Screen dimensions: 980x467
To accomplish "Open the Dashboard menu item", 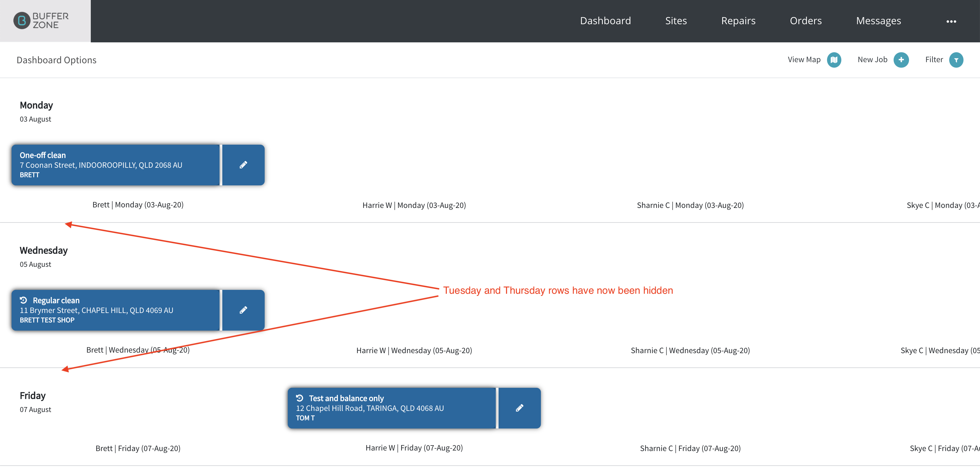I will 605,21.
